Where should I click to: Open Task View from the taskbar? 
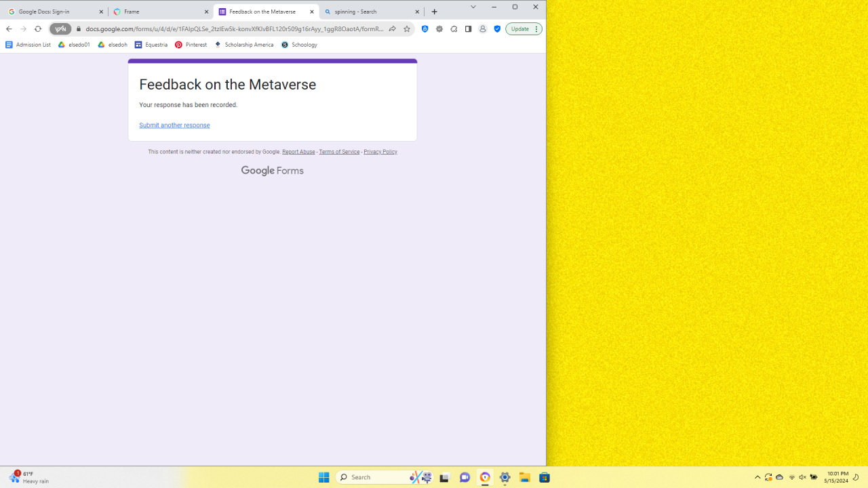[x=444, y=477]
